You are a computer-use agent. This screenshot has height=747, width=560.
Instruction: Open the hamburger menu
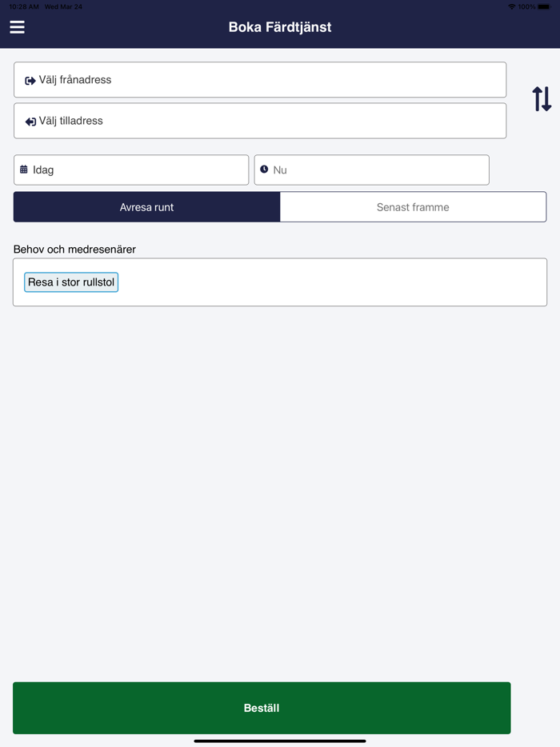[x=17, y=27]
